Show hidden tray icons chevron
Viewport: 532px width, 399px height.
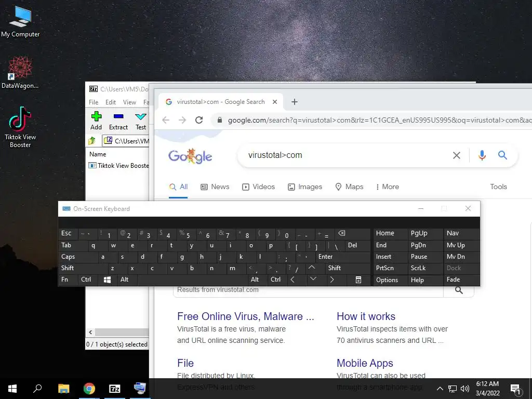[x=440, y=389]
